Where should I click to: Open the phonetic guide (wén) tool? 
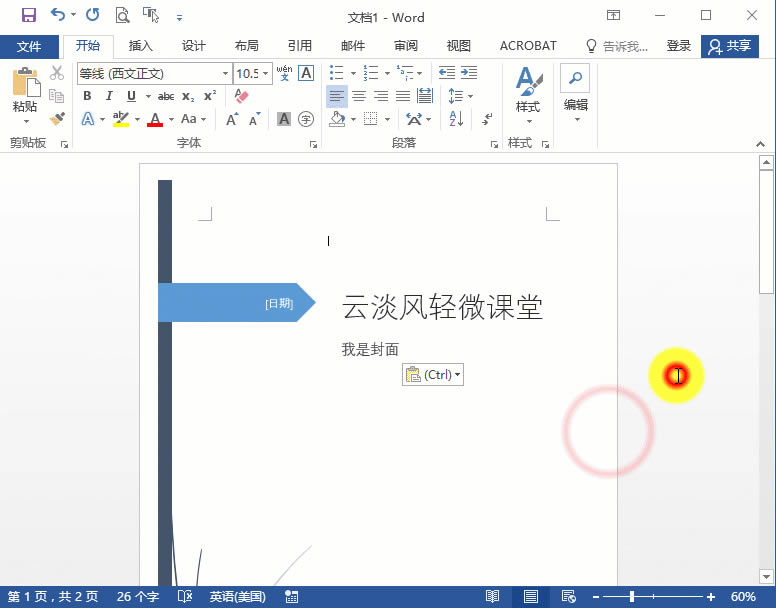tap(285, 73)
